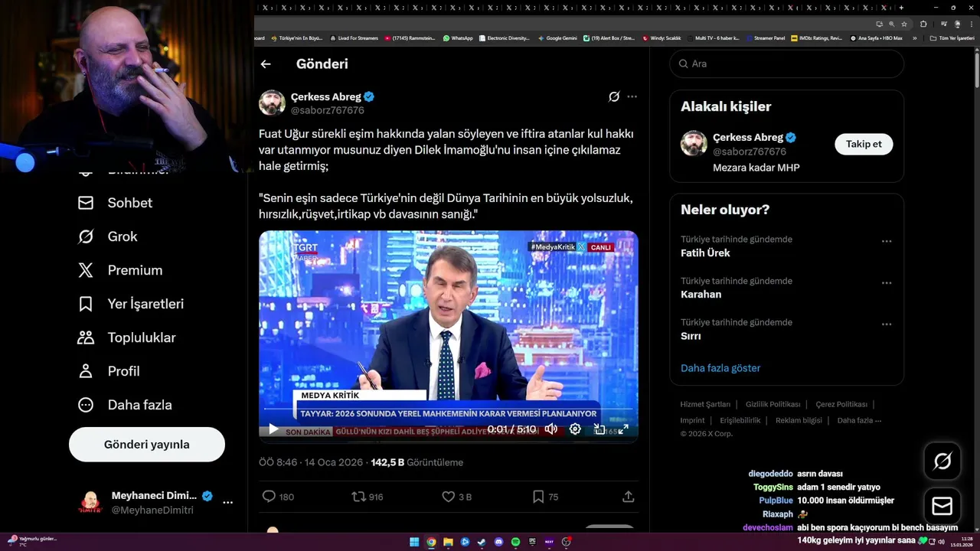980x551 pixels.
Task: Open Grok from the left sidebar
Action: tap(107, 236)
